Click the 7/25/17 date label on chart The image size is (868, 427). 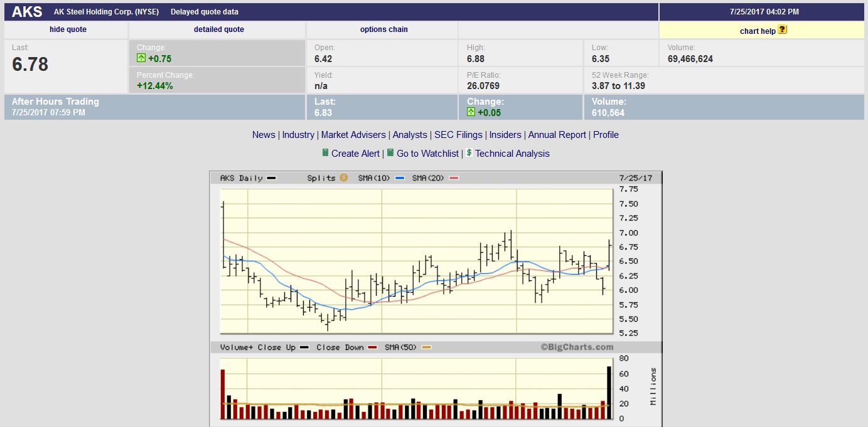[635, 178]
